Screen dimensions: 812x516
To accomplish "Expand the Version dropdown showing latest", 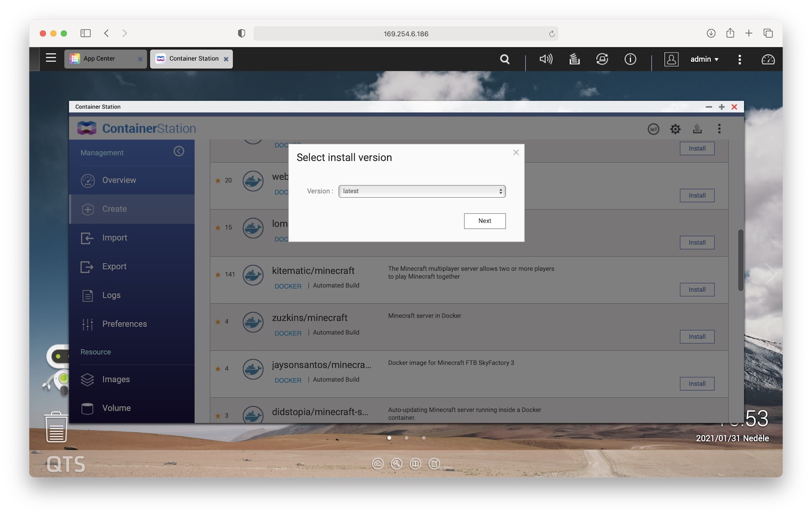I will (x=422, y=191).
